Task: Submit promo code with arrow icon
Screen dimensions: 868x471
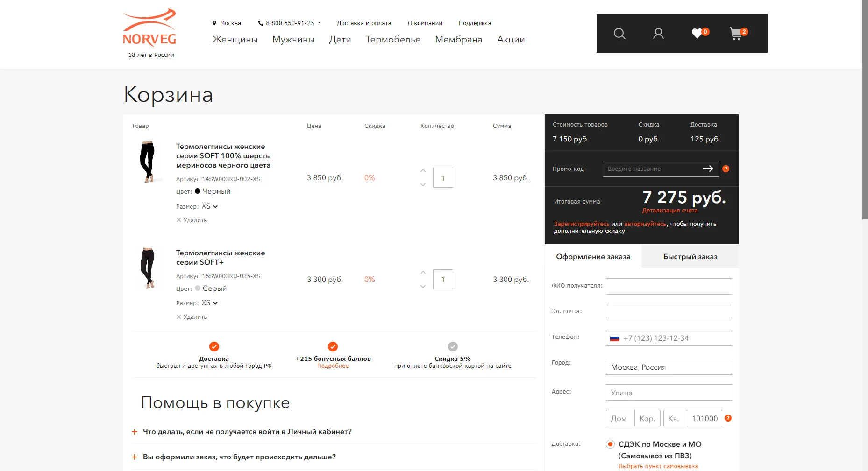Action: (708, 169)
